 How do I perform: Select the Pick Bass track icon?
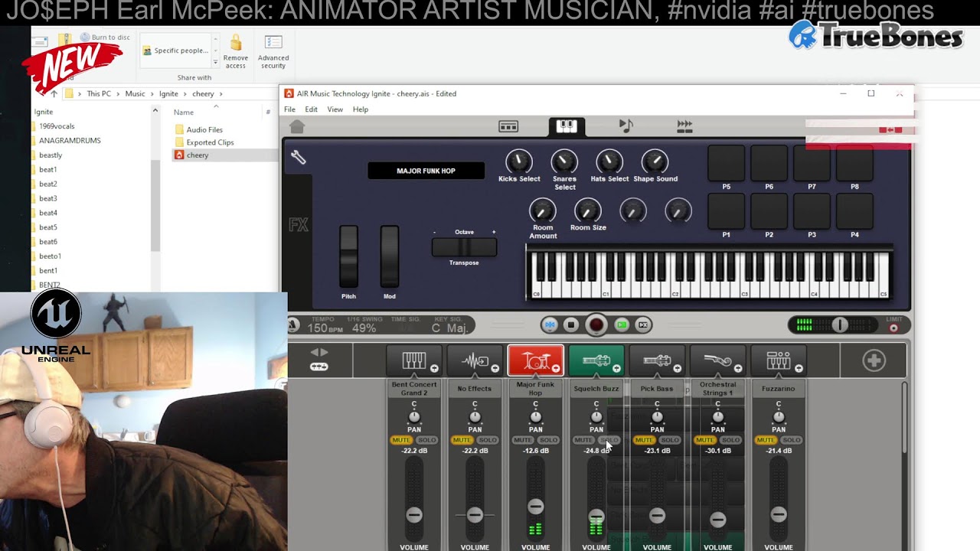point(657,360)
